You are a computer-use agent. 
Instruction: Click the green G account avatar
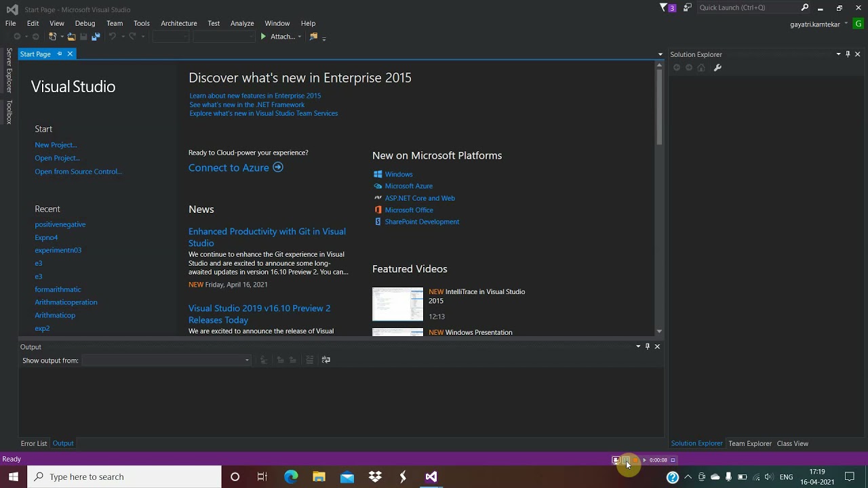click(859, 24)
